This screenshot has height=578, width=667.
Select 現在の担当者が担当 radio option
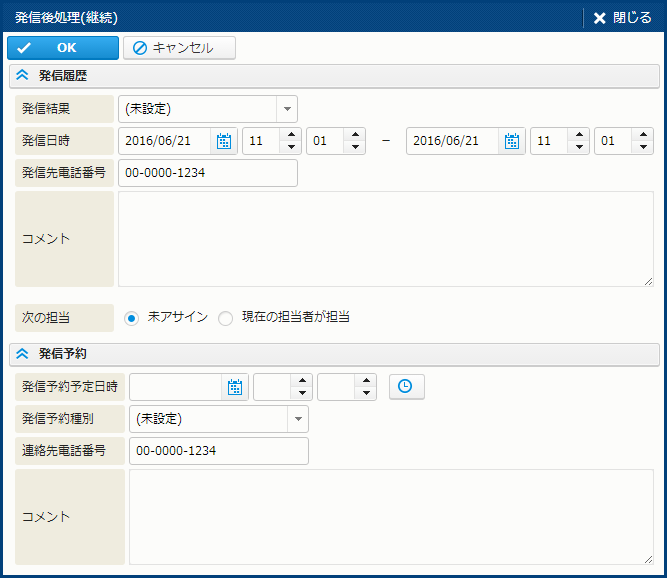click(226, 318)
